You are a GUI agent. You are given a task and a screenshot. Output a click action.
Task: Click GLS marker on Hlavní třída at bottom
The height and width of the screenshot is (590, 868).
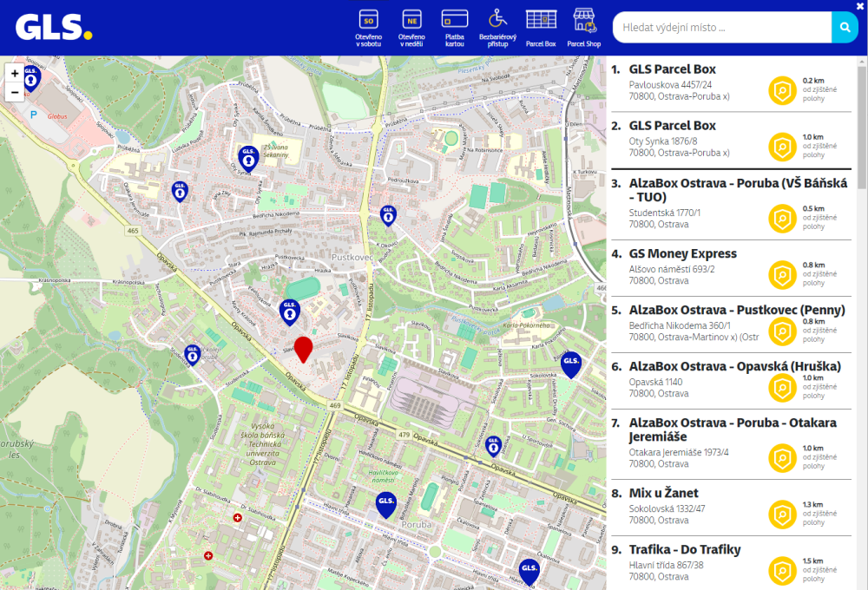pos(529,572)
